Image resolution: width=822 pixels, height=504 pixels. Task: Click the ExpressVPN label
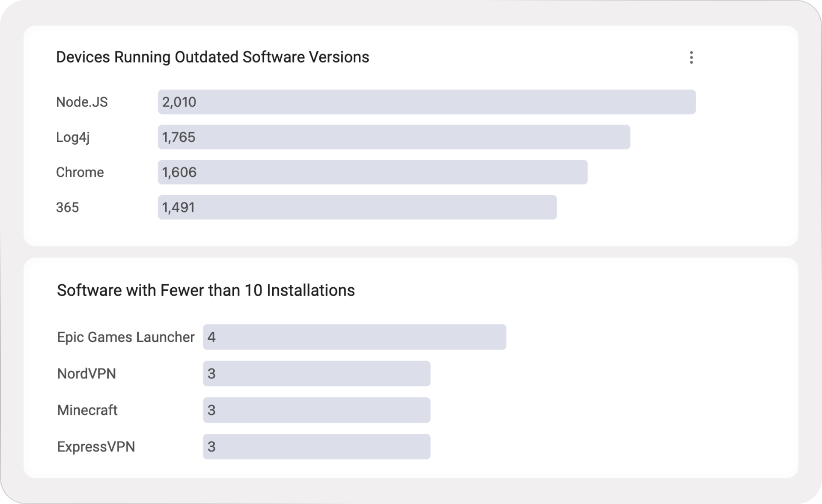96,447
